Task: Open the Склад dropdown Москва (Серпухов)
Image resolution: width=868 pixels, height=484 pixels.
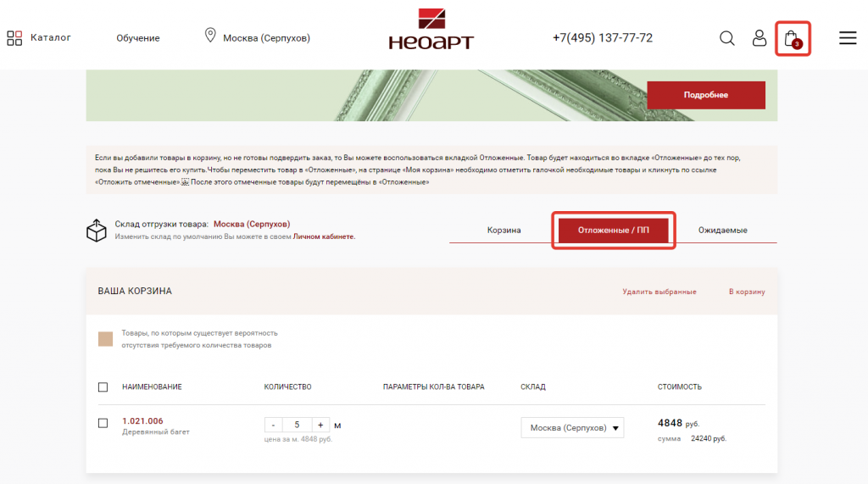Action: (572, 427)
